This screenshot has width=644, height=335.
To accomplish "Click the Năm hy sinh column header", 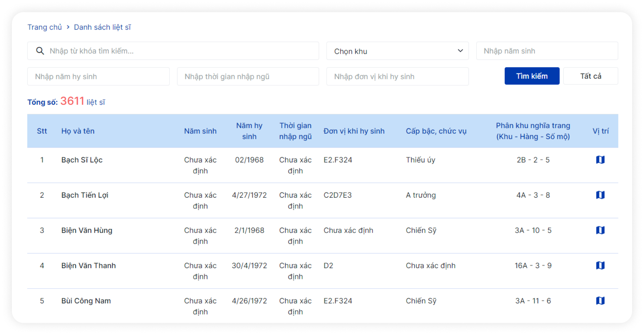I will click(x=249, y=131).
